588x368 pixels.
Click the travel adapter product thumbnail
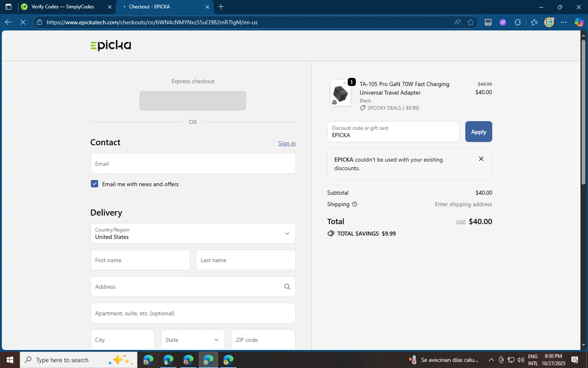coord(340,93)
